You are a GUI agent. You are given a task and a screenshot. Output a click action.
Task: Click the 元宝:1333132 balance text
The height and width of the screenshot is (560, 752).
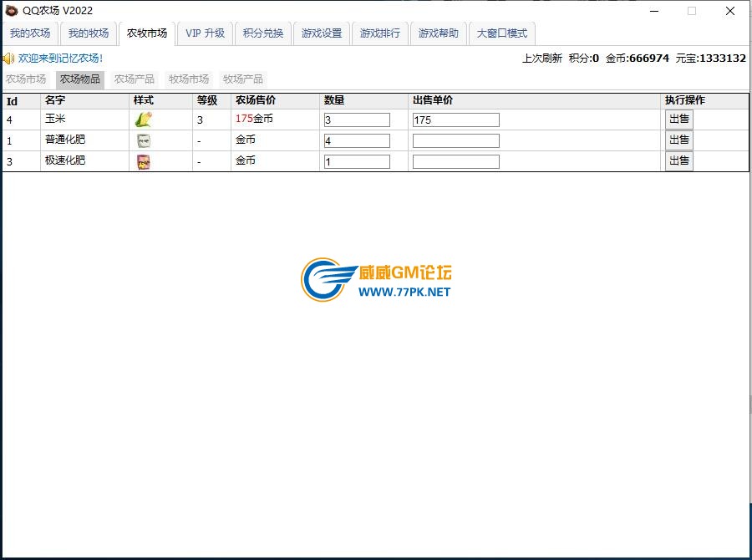711,59
